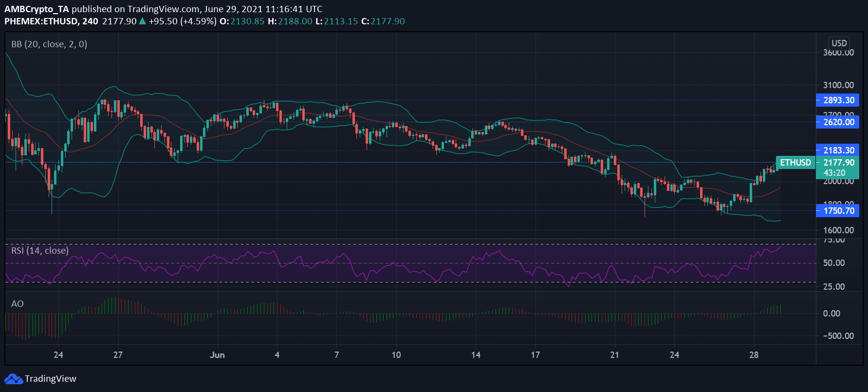Click the RSI (14, close) indicator label

[40, 251]
